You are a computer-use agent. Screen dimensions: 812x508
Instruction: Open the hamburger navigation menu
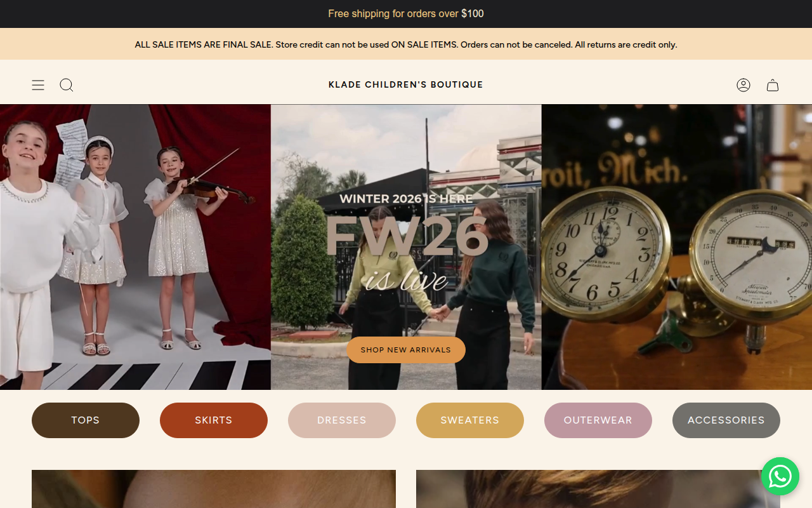click(38, 85)
